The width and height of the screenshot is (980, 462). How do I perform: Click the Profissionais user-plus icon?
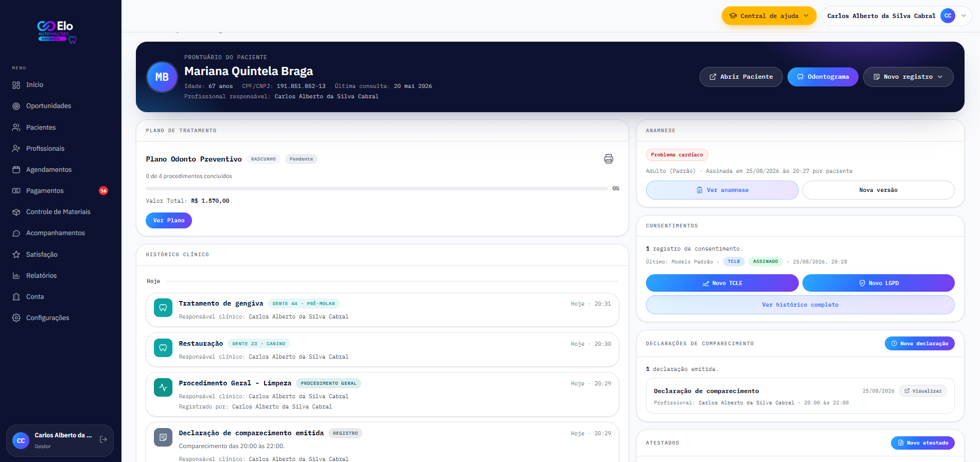tap(16, 148)
